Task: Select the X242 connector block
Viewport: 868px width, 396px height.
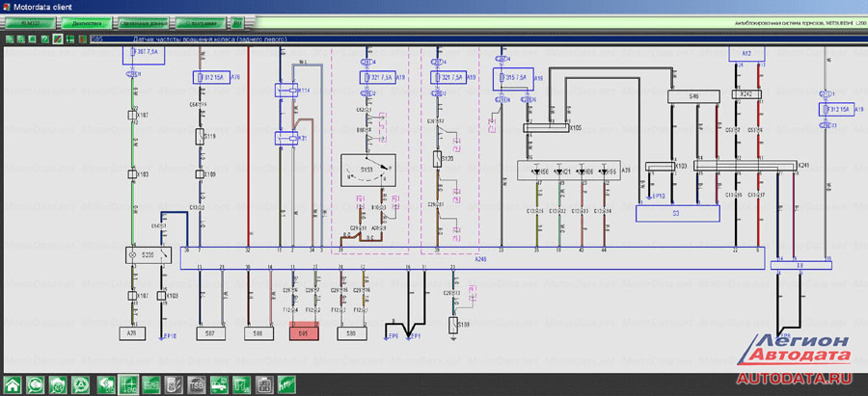Action: click(x=747, y=94)
